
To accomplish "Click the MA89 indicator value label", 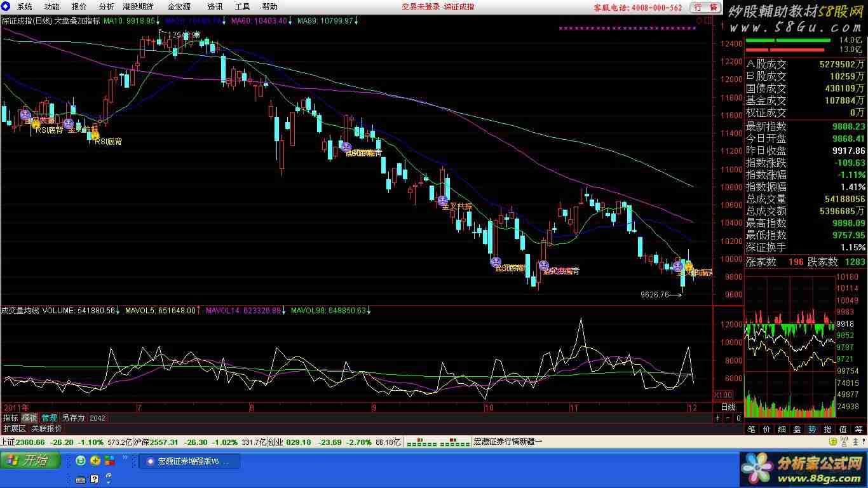I will 327,21.
